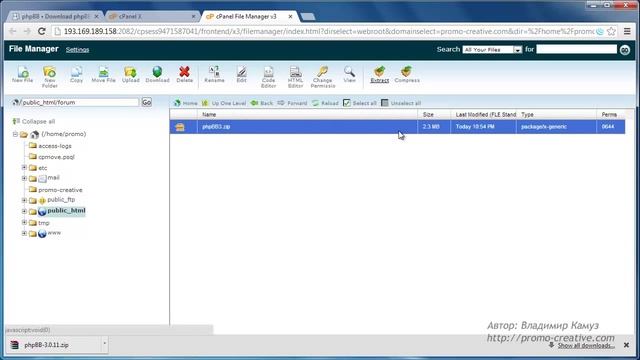
Task: Click the Go button beside the path field
Action: [x=147, y=102]
